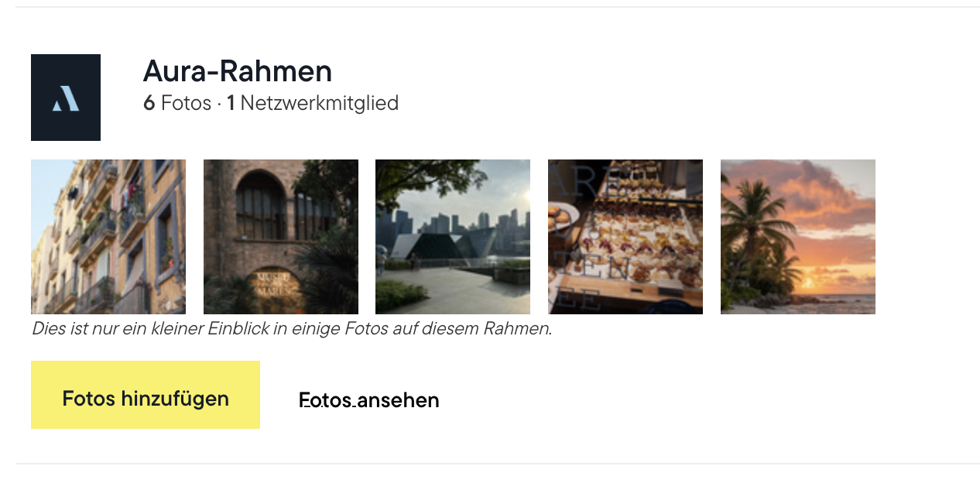This screenshot has width=980, height=497.
Task: Click the 6 Fotos count text
Action: tap(177, 103)
